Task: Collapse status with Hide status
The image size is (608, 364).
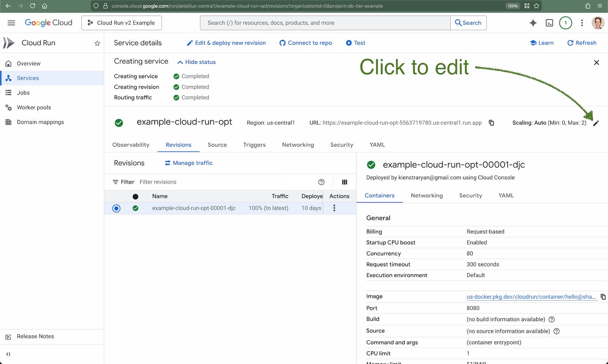Action: click(196, 62)
